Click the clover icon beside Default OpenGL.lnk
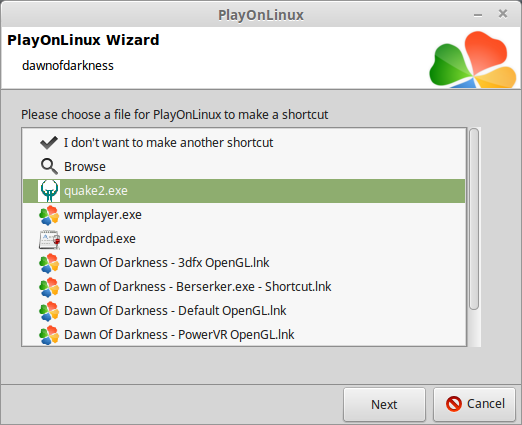Screen dimensions: 522x425 point(49,311)
